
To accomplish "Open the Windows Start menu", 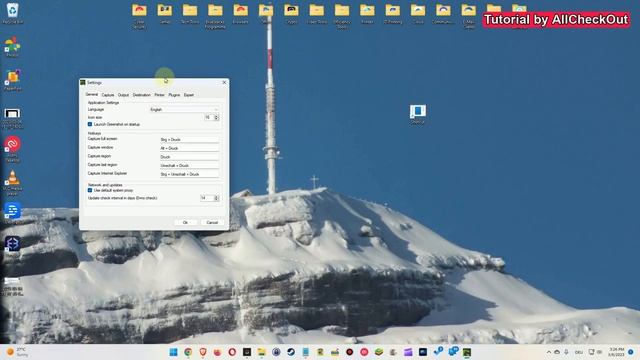I will click(x=173, y=352).
